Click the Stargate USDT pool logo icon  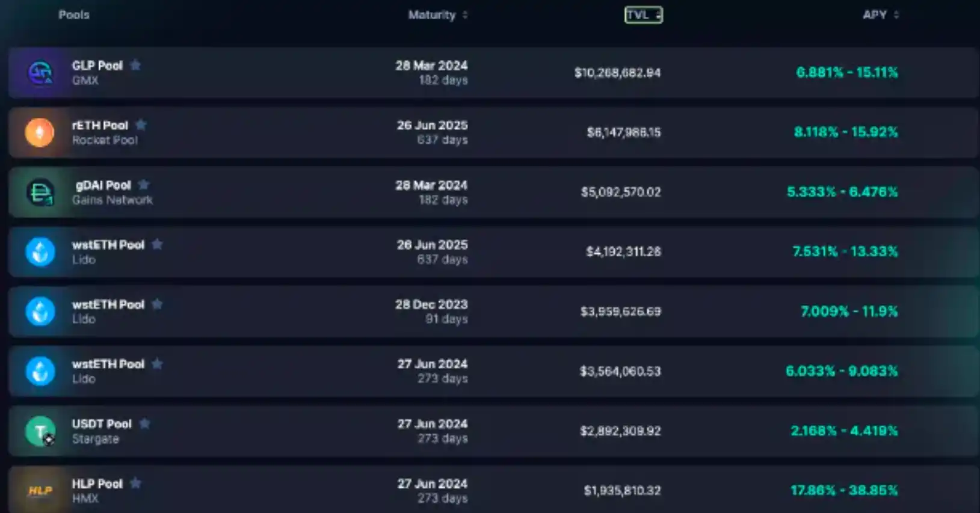click(40, 431)
